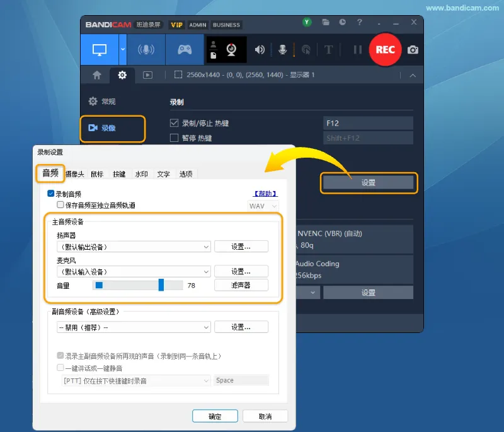Select audio-only recording mode icon

tap(146, 50)
